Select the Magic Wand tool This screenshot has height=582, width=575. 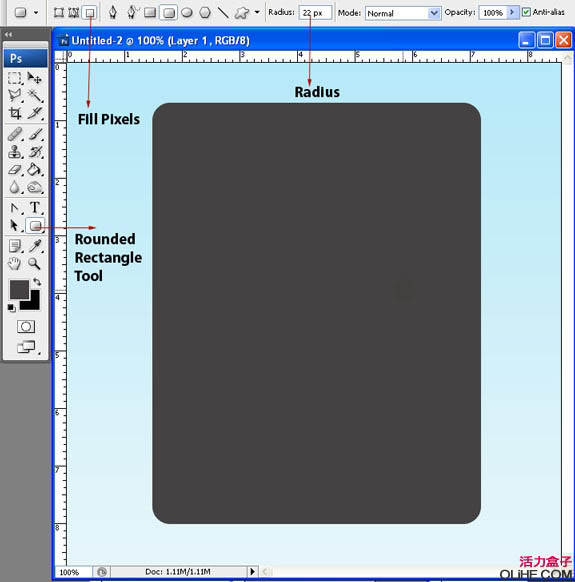[35, 95]
